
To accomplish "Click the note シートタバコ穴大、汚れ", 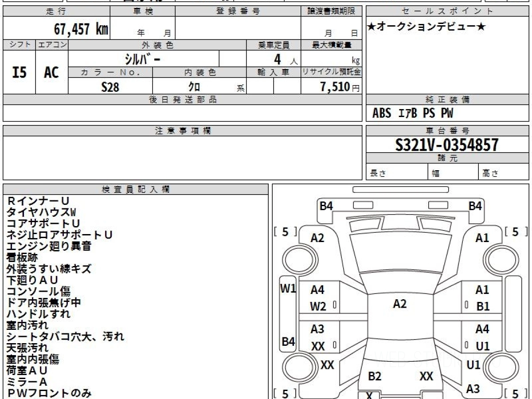I will tap(65, 336).
